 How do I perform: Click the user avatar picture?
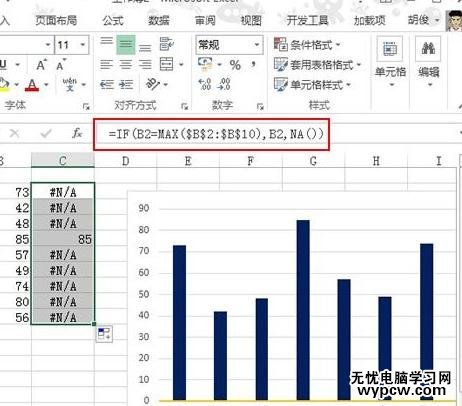click(x=454, y=21)
